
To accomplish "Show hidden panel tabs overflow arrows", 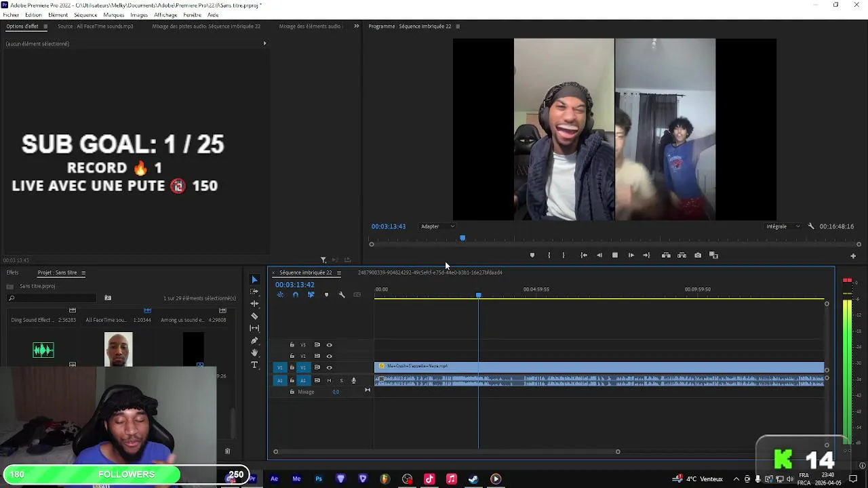I will point(357,26).
